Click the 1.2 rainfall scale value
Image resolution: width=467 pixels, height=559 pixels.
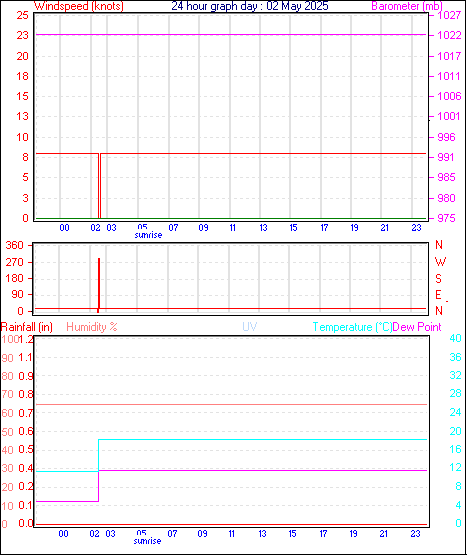click(26, 339)
